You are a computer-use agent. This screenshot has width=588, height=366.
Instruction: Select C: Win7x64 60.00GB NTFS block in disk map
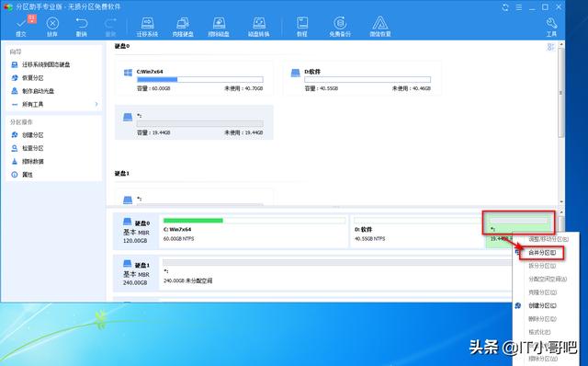tap(254, 231)
